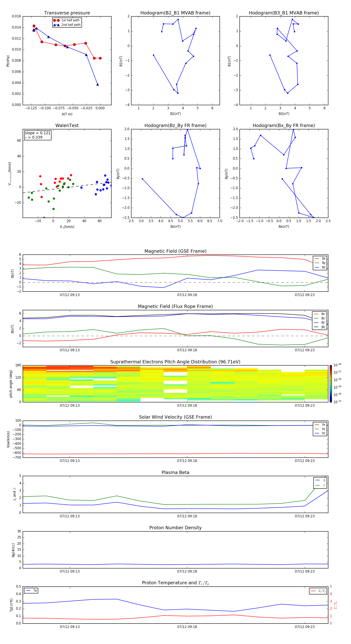351x644 pixels.
Task: Click the "pitch angle (deg)" y-axis label
Action: coord(11,384)
